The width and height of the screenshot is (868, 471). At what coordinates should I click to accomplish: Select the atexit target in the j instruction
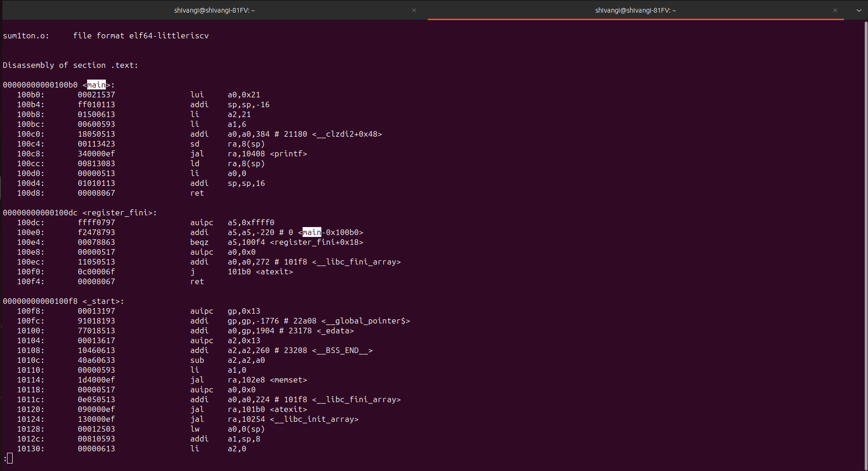point(275,272)
